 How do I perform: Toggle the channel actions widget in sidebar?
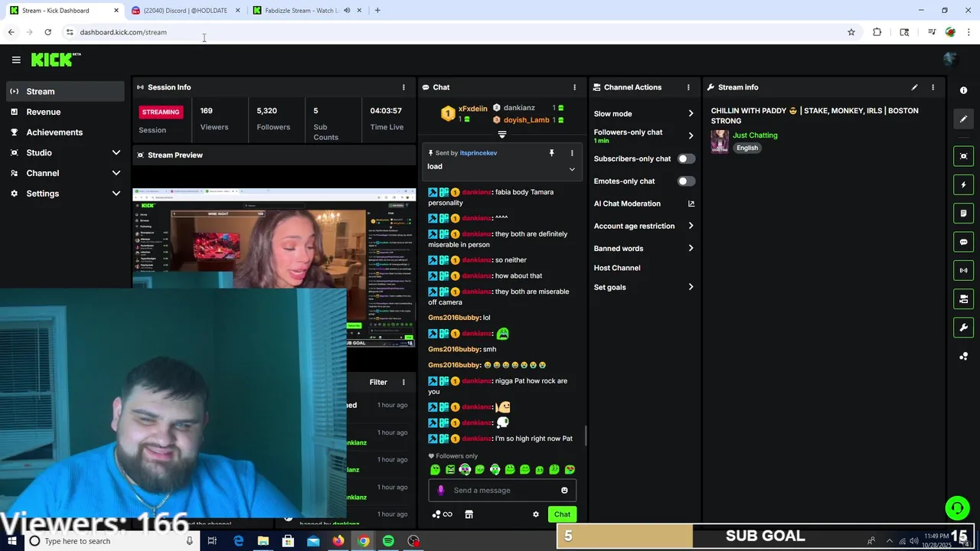[963, 298]
